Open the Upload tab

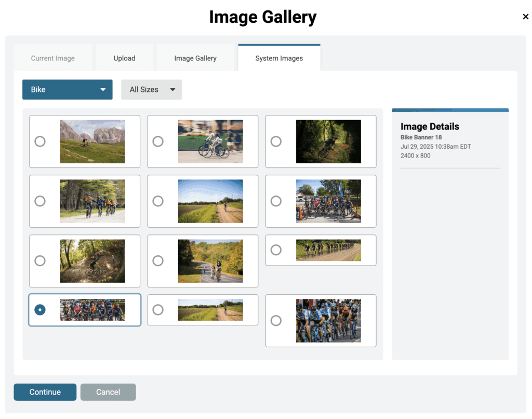125,58
